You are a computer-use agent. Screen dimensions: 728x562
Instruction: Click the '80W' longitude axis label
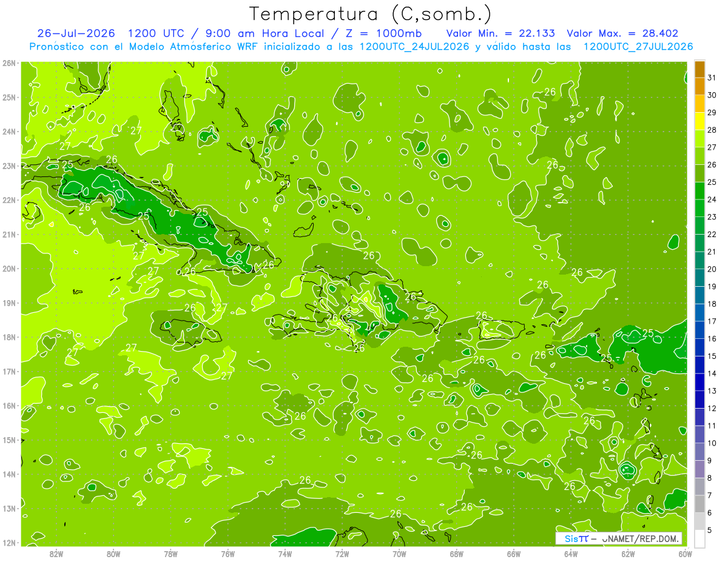point(113,554)
